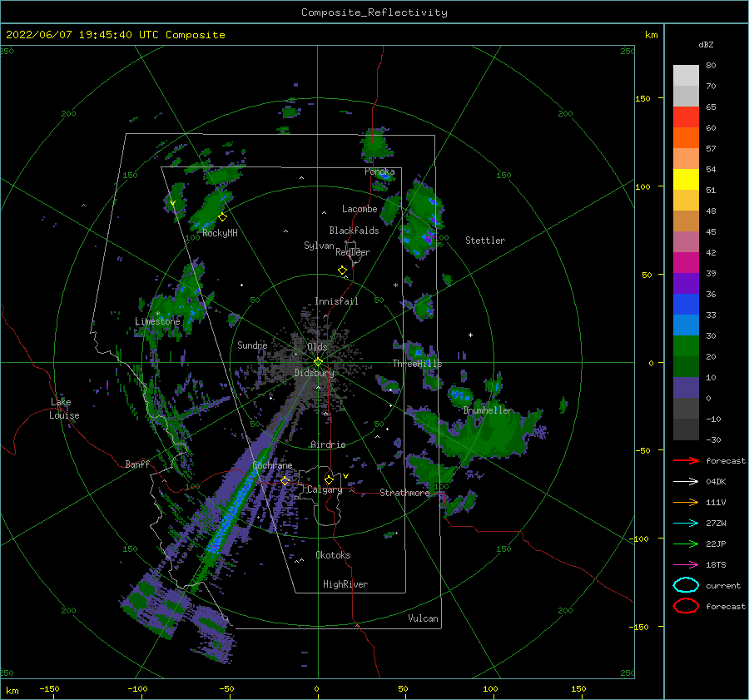Click the light grey 70-80 dBZ swatch
Screen dimensions: 749x700
[x=686, y=76]
